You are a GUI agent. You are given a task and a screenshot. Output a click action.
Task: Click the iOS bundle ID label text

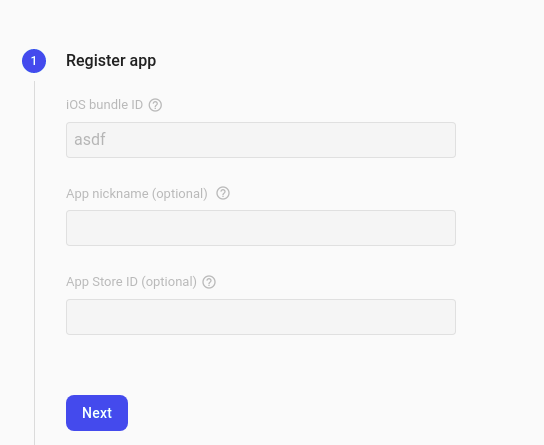click(x=104, y=104)
